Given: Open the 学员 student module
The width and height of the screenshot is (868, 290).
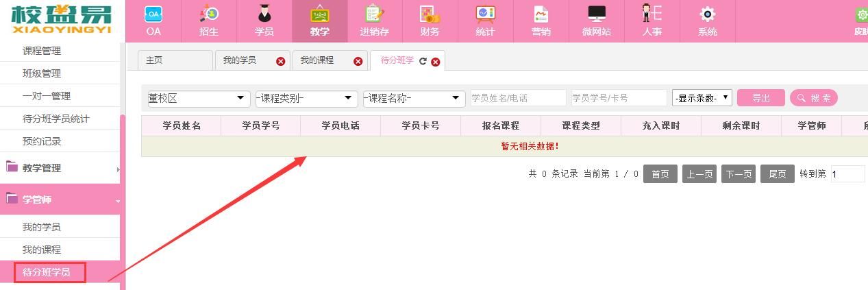Looking at the screenshot, I should [x=264, y=21].
